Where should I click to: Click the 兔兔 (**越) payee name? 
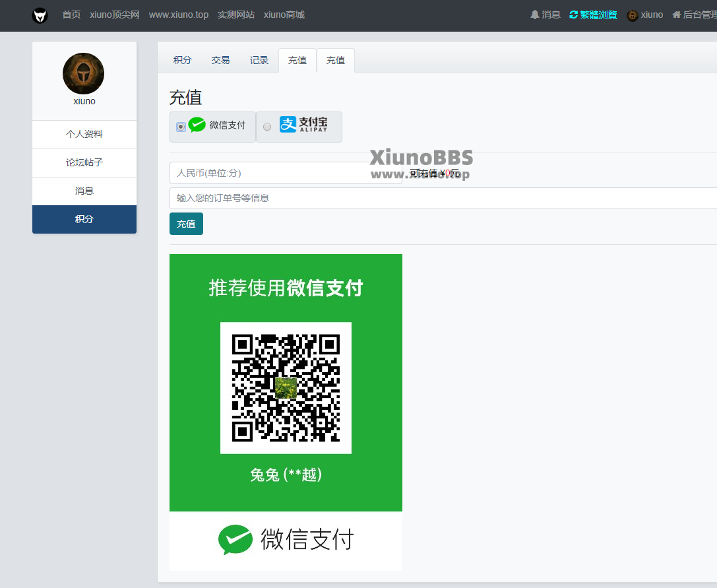click(x=286, y=474)
